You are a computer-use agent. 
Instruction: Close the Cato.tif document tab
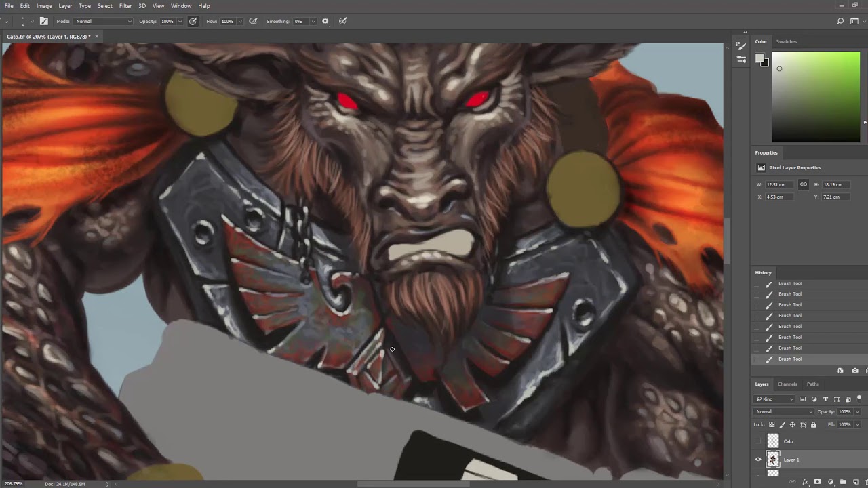click(x=96, y=37)
